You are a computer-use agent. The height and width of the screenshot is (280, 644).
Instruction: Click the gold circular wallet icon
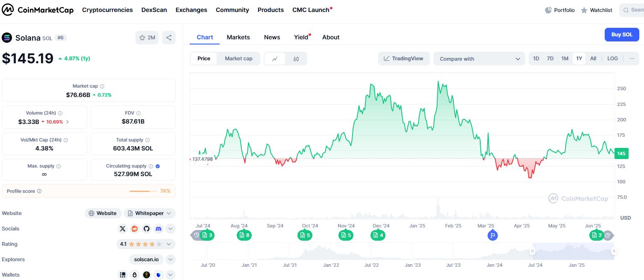click(147, 275)
